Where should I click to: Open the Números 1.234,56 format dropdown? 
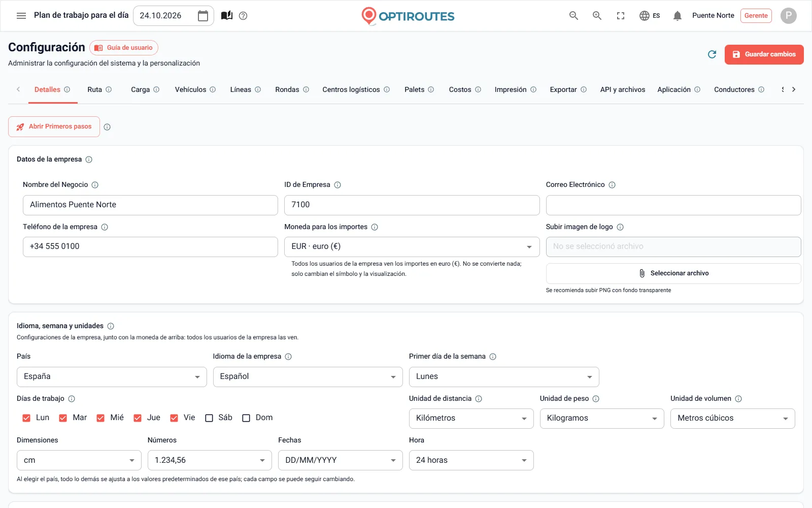click(x=210, y=460)
